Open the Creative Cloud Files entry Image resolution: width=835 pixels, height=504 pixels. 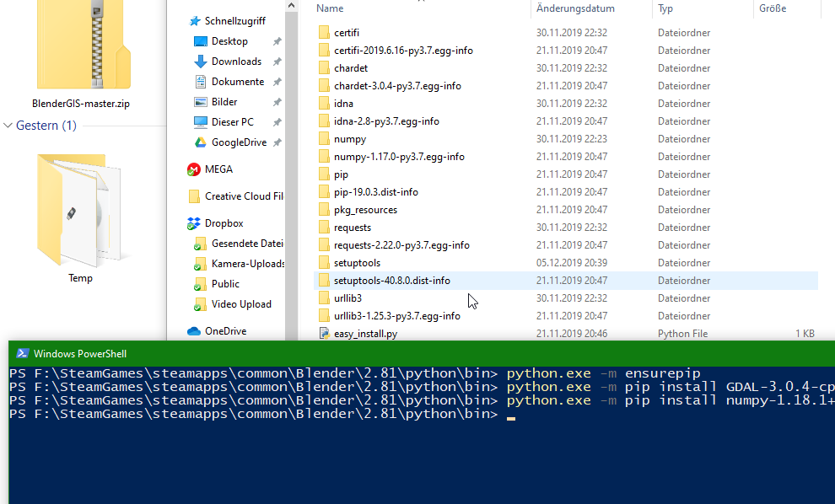point(243,196)
